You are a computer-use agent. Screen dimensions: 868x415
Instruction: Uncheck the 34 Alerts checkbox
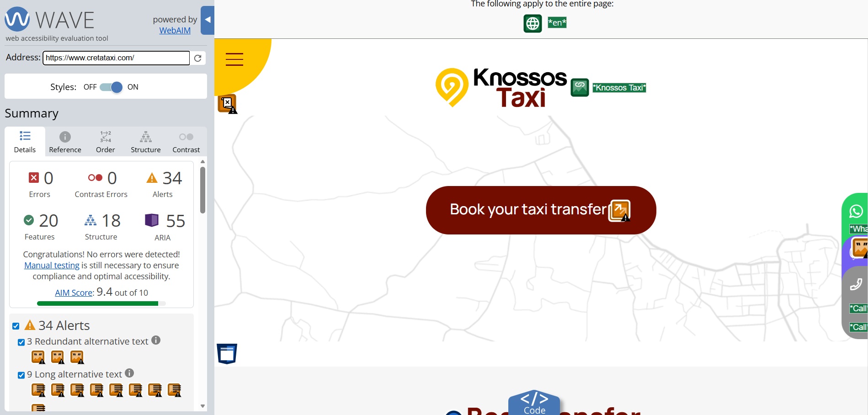pyautogui.click(x=16, y=326)
